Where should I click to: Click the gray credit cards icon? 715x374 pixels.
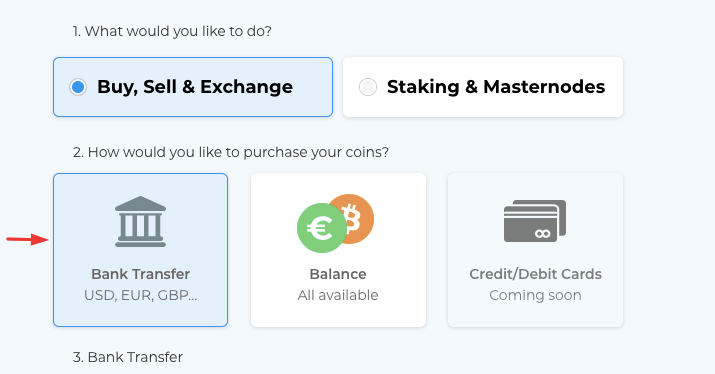tap(535, 221)
